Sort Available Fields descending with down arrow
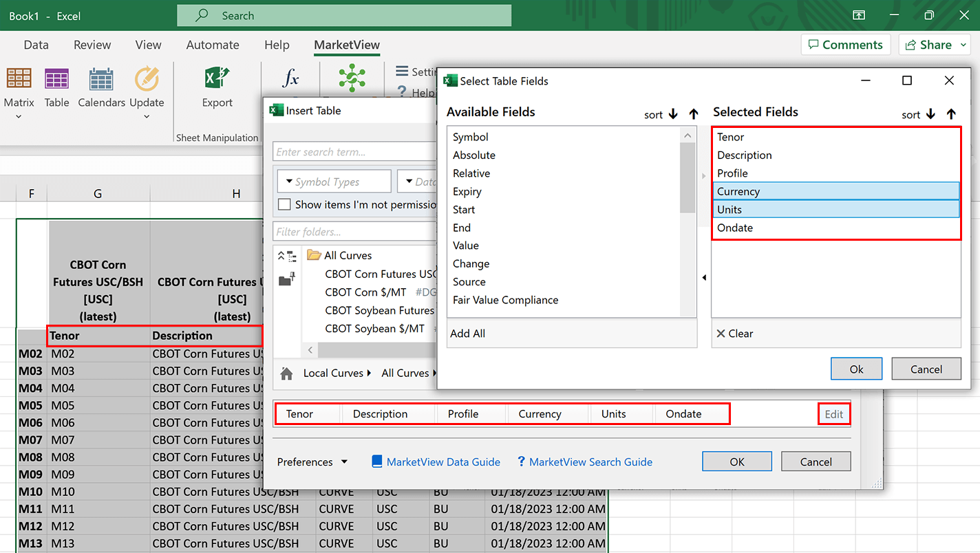The height and width of the screenshot is (553, 980). 673,114
